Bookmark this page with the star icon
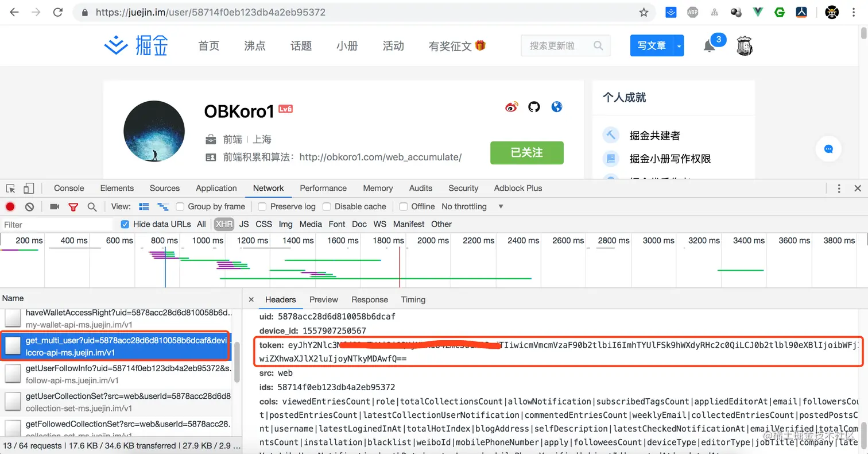This screenshot has height=454, width=868. click(x=644, y=12)
